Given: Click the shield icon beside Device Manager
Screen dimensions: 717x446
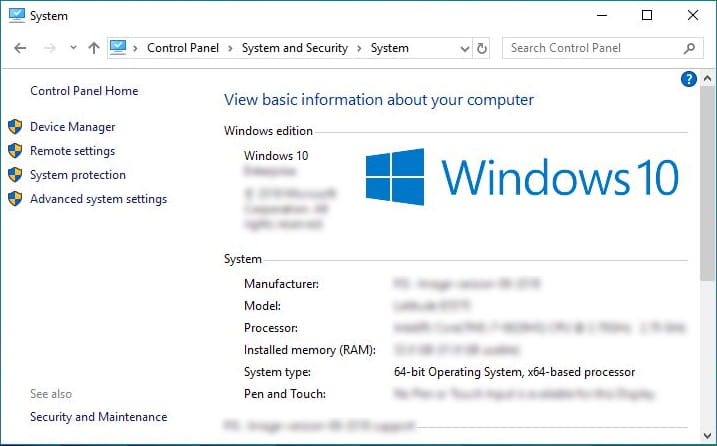Looking at the screenshot, I should click(15, 127).
